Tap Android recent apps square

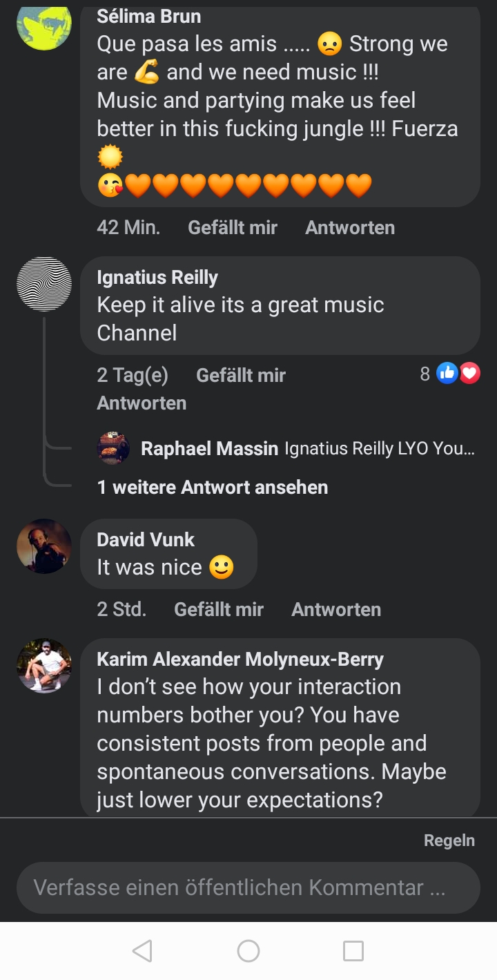(x=353, y=951)
